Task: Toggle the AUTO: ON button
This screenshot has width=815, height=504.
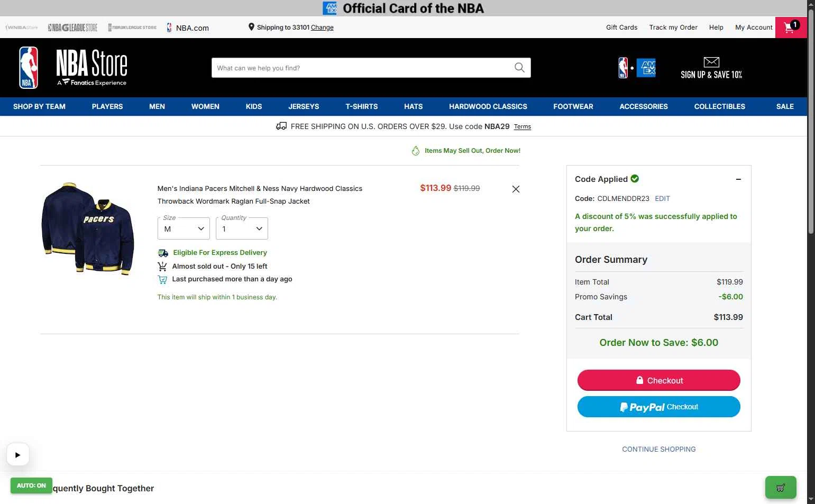Action: point(31,485)
